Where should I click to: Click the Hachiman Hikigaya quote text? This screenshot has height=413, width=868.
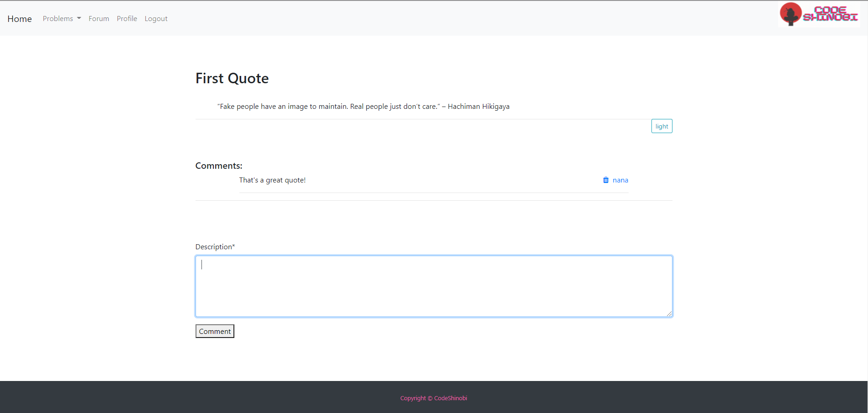[363, 106]
